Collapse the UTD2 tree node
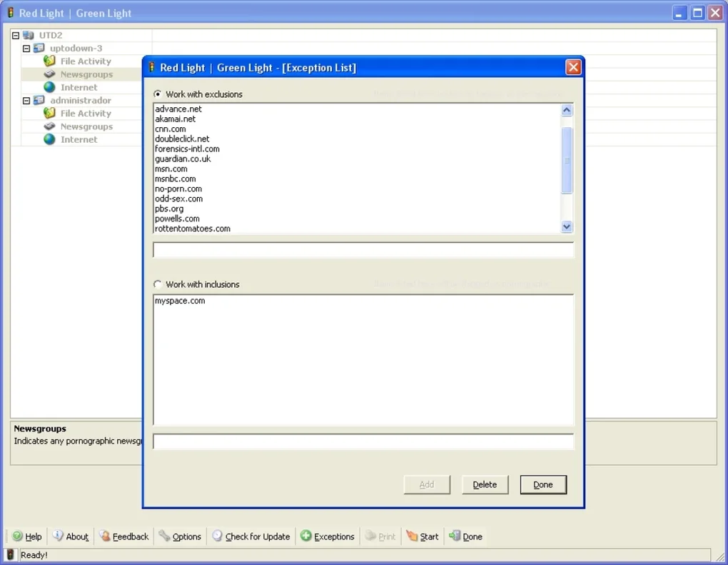728x565 pixels. click(x=16, y=35)
